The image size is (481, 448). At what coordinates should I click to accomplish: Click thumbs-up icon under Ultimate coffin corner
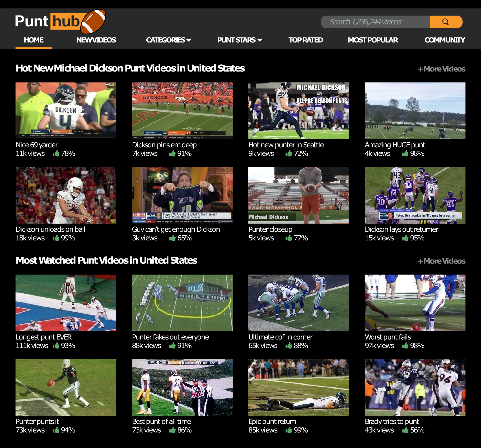[289, 346]
